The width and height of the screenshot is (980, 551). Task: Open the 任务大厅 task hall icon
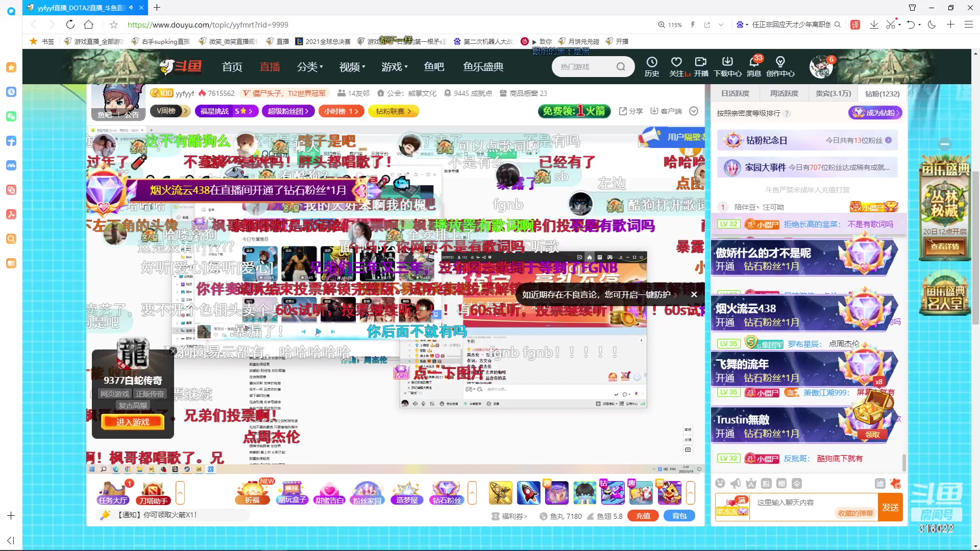point(113,493)
